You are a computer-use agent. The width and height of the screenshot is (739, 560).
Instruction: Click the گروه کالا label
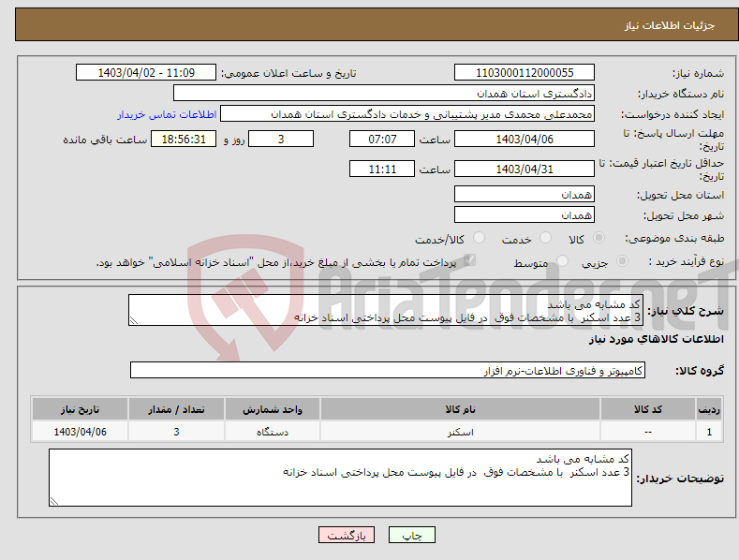tap(700, 371)
